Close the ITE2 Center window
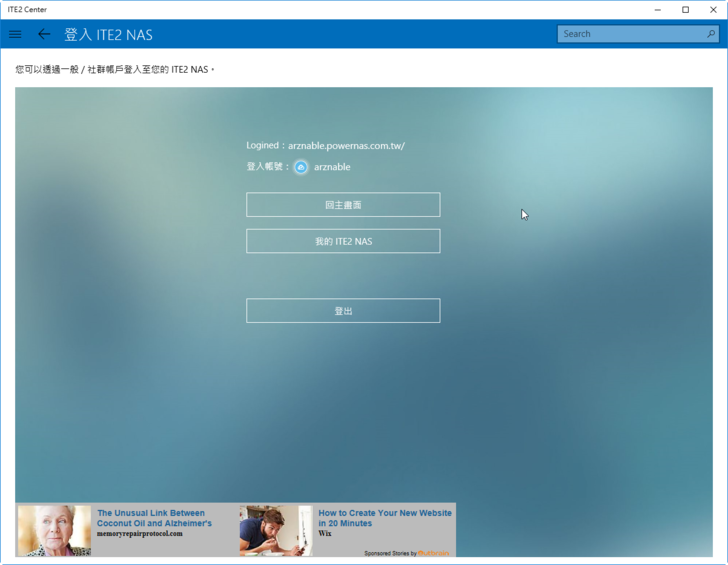The height and width of the screenshot is (565, 728). [713, 9]
